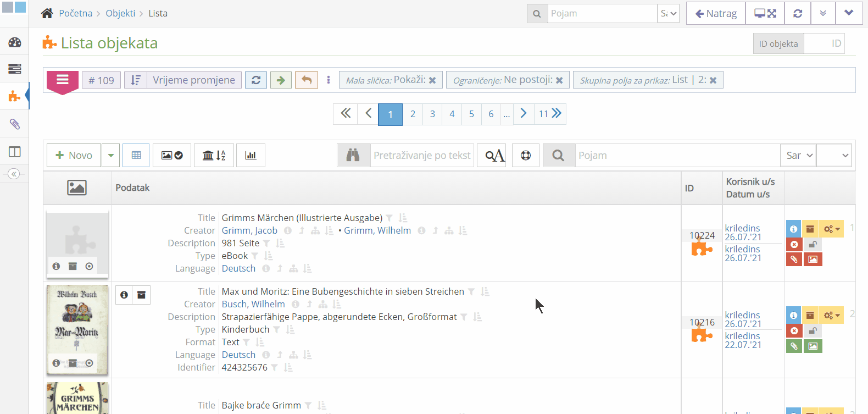Click the Natrag back button
This screenshot has width=868, height=414.
[x=716, y=13]
